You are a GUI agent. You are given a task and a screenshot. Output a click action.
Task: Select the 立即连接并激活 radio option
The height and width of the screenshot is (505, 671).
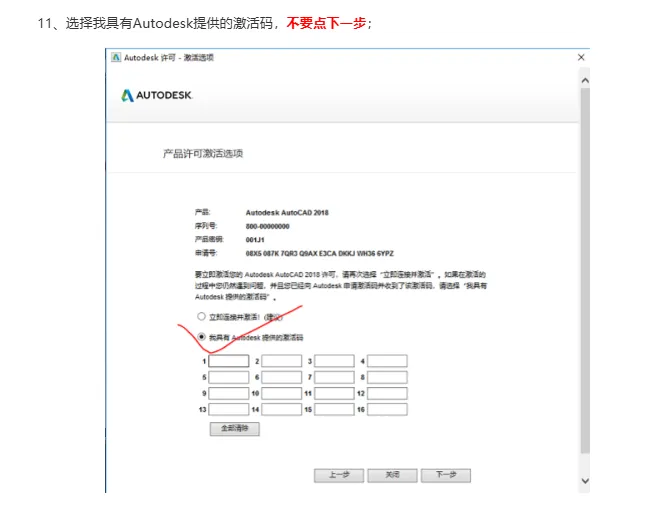point(201,316)
